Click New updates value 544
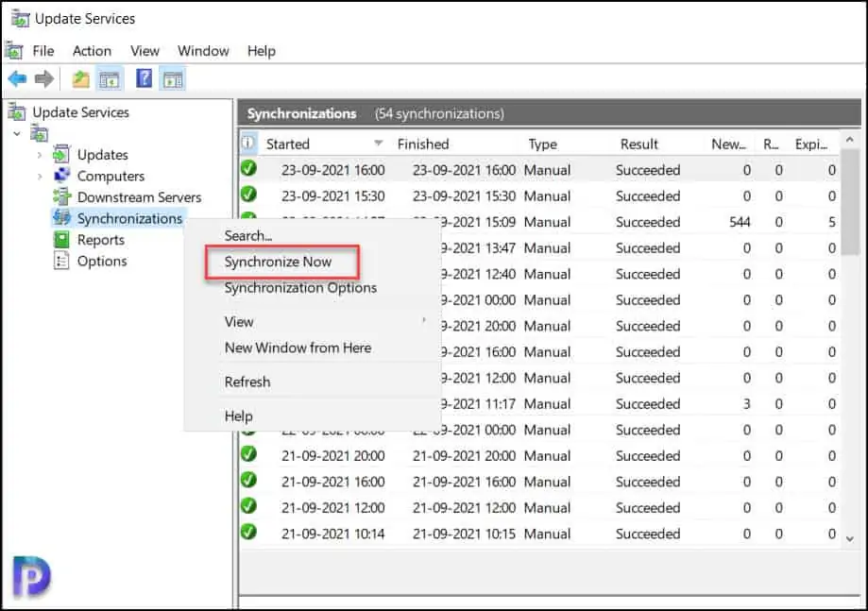The height and width of the screenshot is (611, 868). [740, 222]
